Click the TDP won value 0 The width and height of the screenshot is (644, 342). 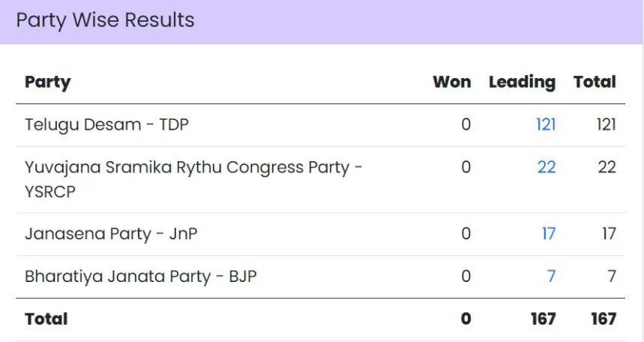pyautogui.click(x=466, y=124)
